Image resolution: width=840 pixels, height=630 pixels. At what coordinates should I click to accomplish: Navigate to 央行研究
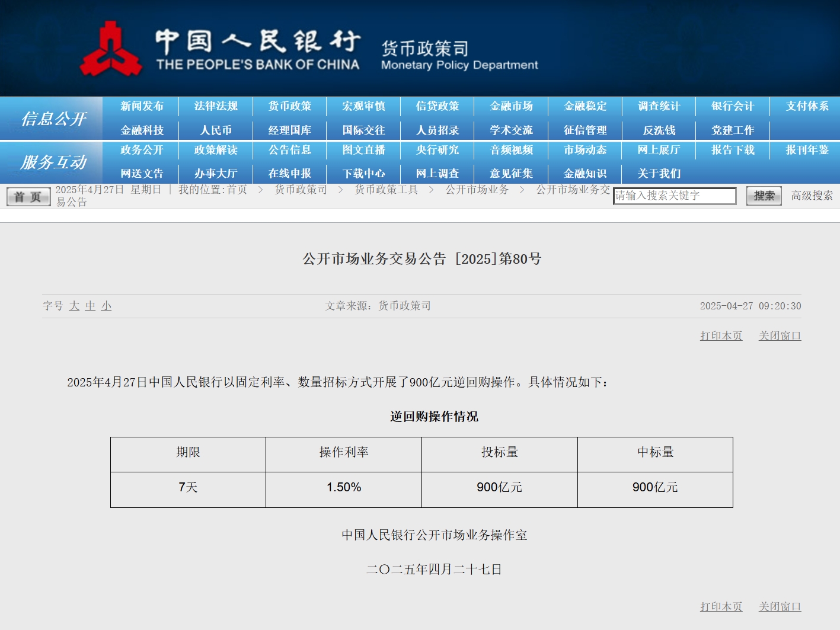437,150
